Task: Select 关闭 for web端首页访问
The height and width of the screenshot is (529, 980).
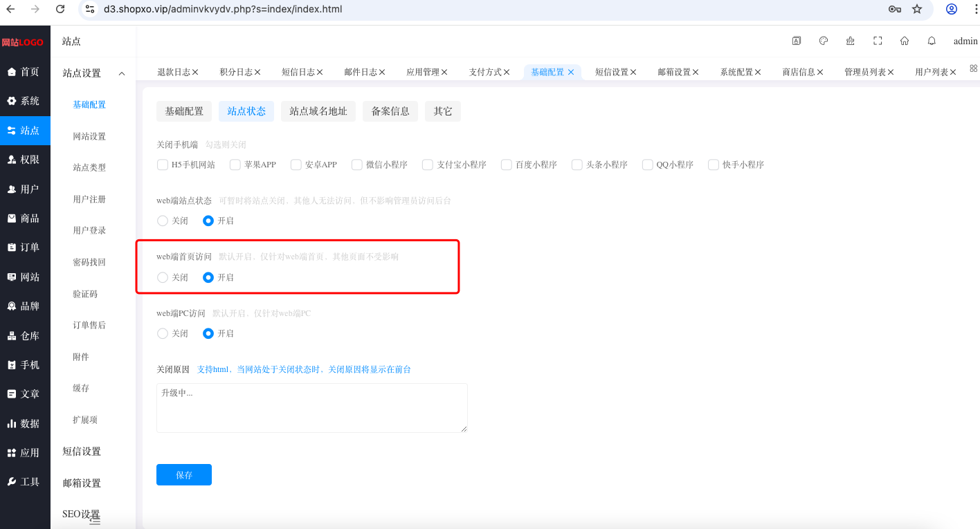Action: 163,277
